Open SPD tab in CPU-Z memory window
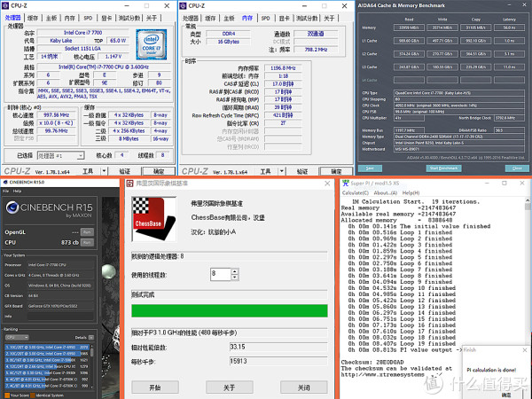The width and height of the screenshot is (532, 399). [x=266, y=19]
